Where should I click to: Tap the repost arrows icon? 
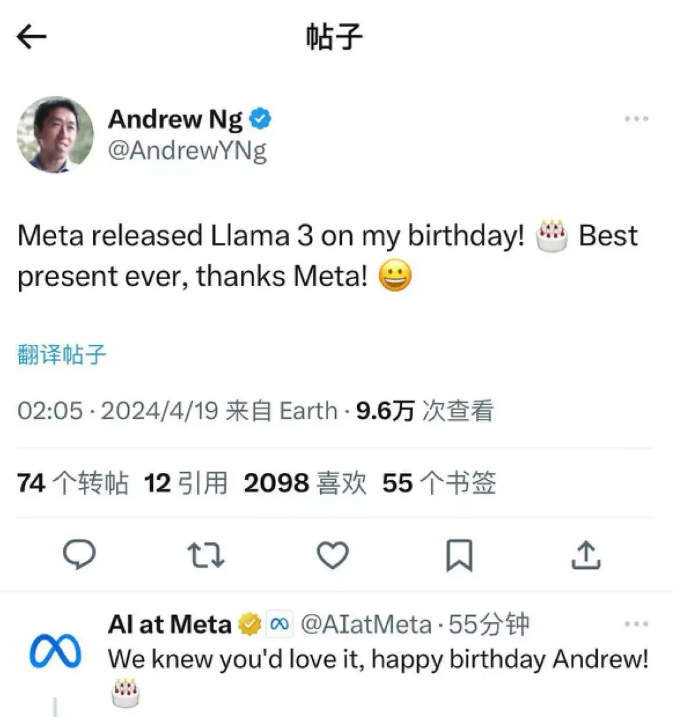point(206,555)
